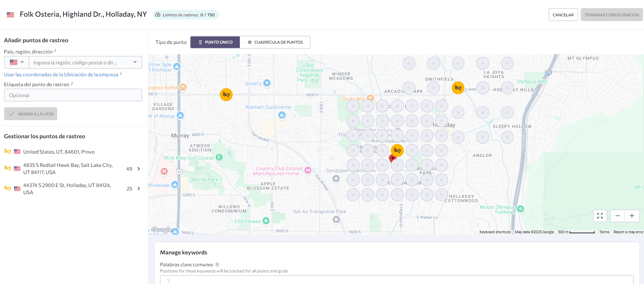The height and width of the screenshot is (284, 644).
Task: Click Sandpiper Apartments map marker
Action: [336, 178]
